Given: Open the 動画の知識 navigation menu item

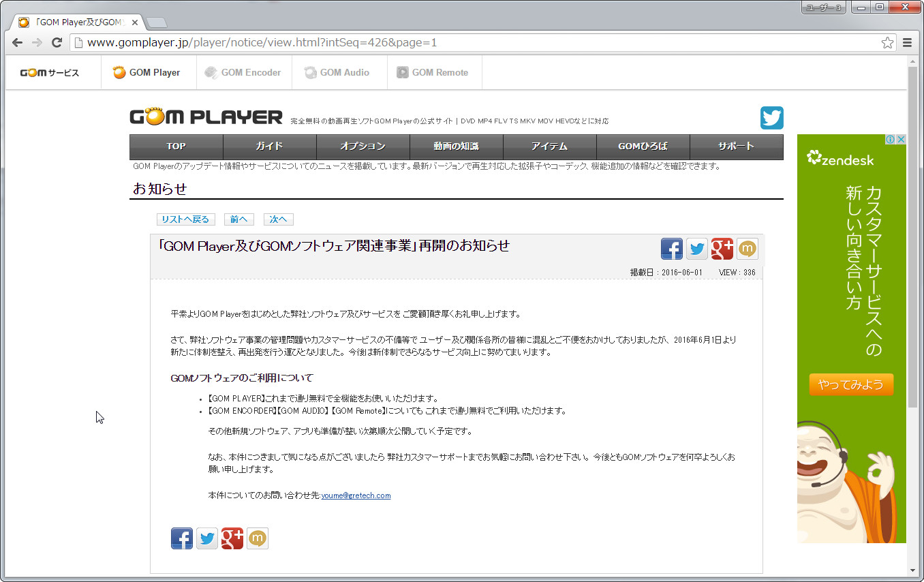Looking at the screenshot, I should click(457, 146).
